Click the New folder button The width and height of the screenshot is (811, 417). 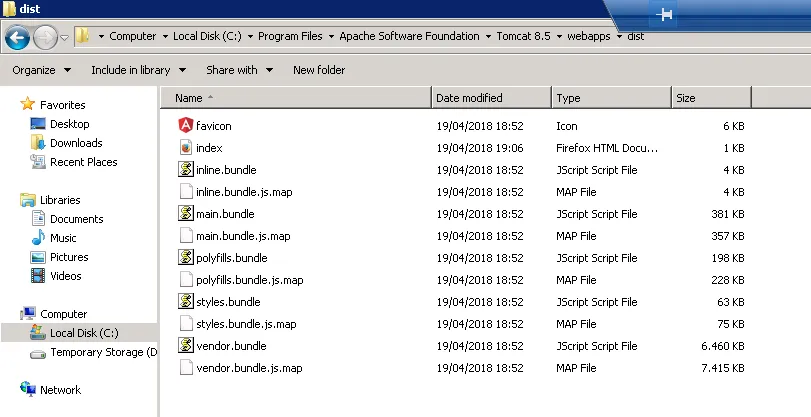tap(319, 70)
